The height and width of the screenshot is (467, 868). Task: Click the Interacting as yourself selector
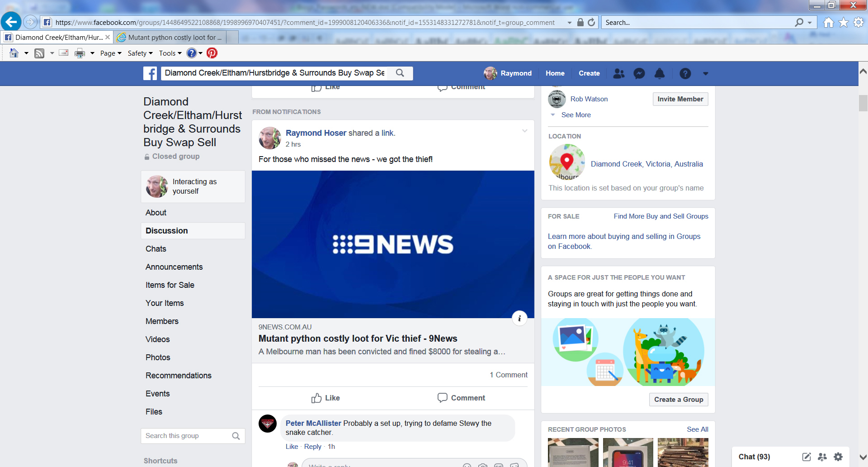click(193, 186)
